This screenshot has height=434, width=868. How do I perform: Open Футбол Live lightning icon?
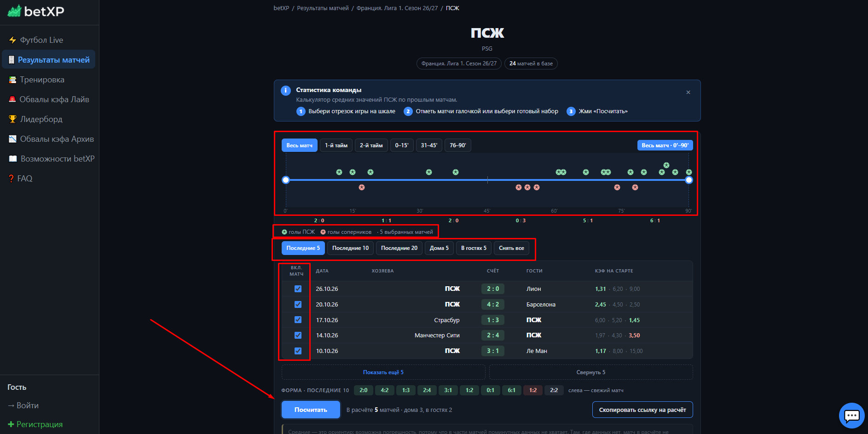coord(12,40)
